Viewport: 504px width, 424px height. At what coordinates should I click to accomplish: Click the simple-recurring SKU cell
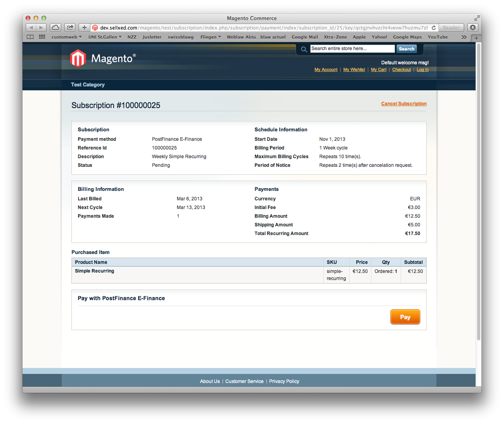pos(336,275)
